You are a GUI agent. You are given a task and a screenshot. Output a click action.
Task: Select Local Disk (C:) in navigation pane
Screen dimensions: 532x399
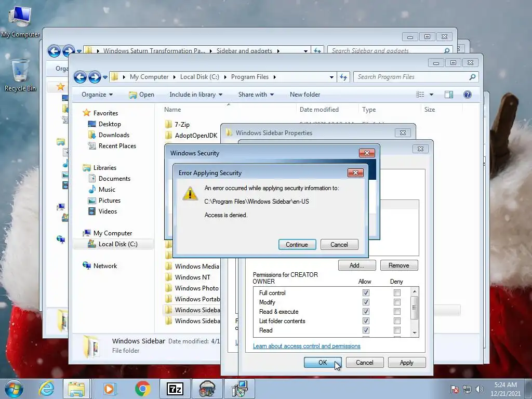tap(112, 244)
